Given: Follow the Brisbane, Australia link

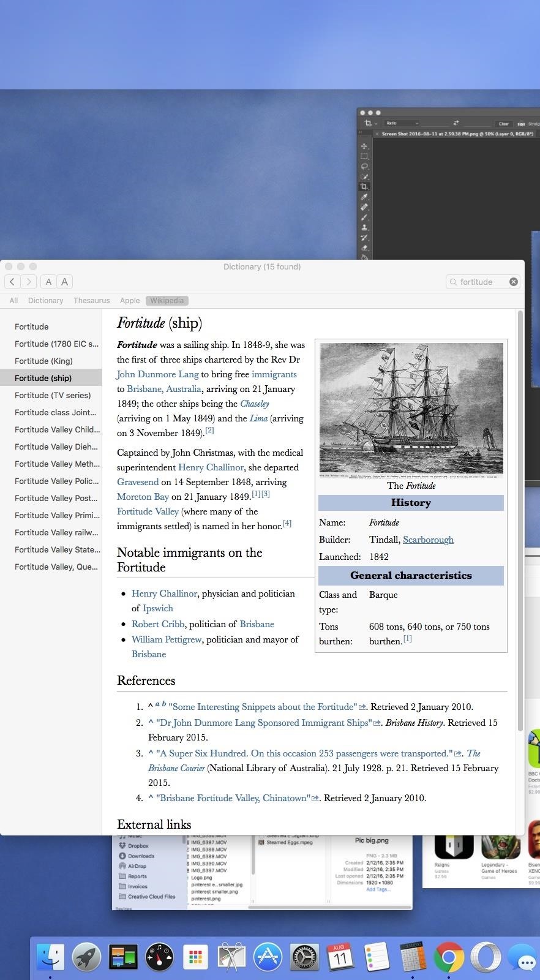Looking at the screenshot, I should coord(164,389).
